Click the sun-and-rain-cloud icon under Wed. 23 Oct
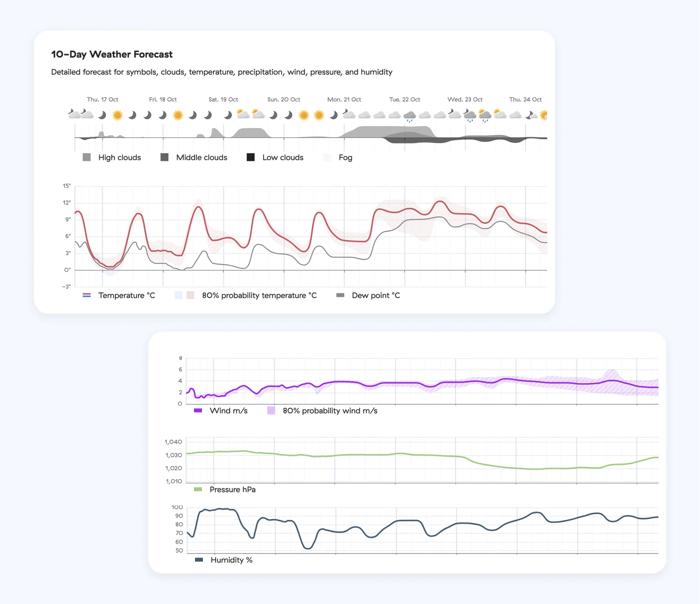 pyautogui.click(x=485, y=115)
